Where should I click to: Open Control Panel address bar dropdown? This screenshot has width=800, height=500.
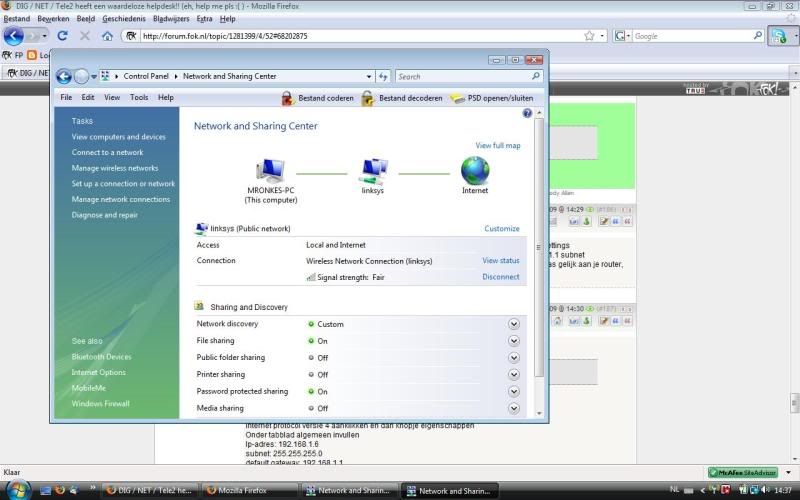(x=369, y=77)
